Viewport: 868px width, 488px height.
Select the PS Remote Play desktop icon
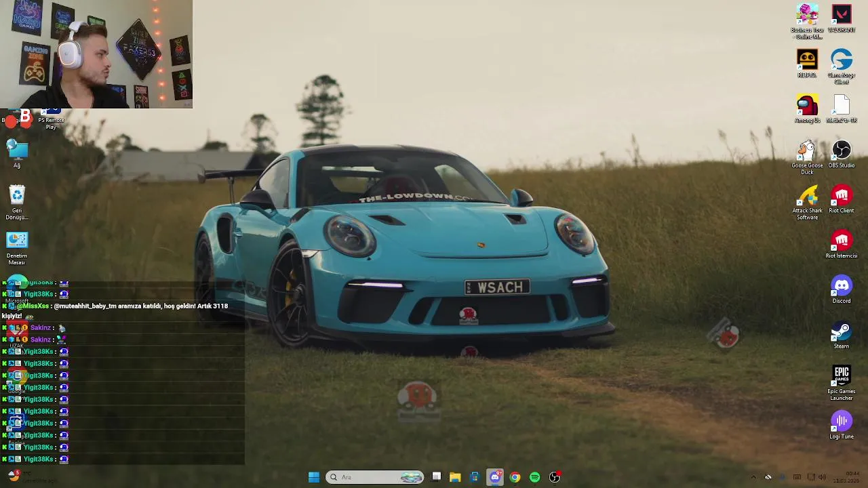tap(51, 119)
